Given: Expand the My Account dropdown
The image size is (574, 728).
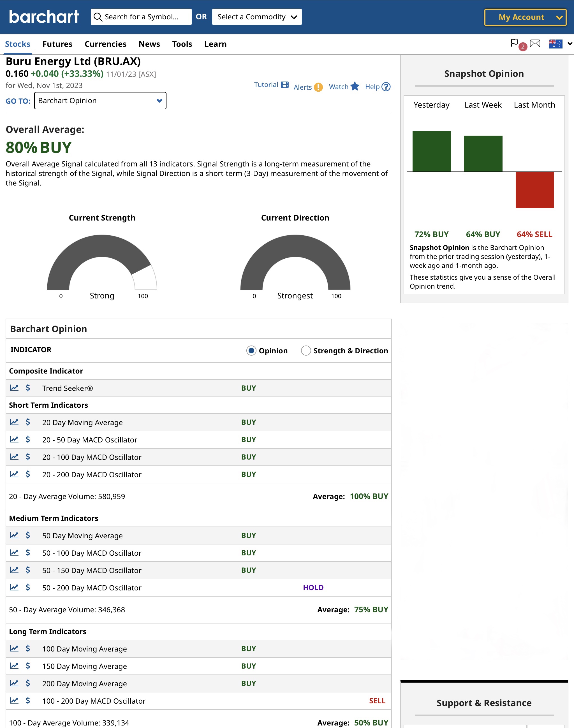Looking at the screenshot, I should pos(525,17).
